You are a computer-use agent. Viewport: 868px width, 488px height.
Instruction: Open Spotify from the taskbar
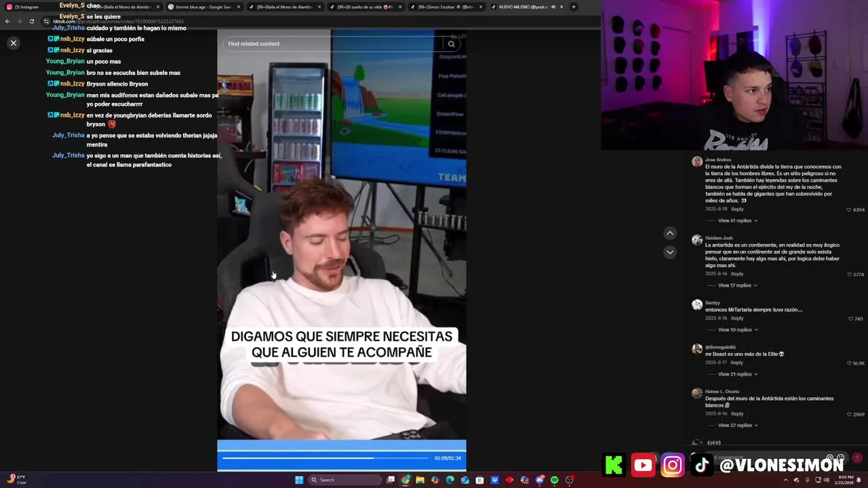554,480
